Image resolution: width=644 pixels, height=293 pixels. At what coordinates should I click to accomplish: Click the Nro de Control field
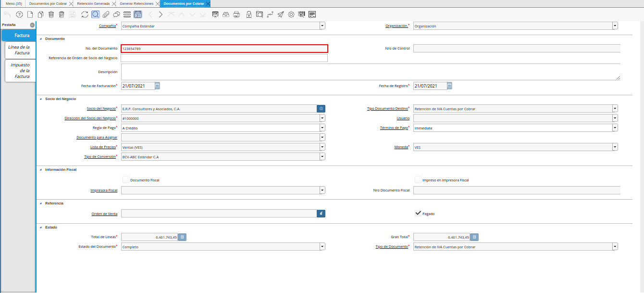517,48
